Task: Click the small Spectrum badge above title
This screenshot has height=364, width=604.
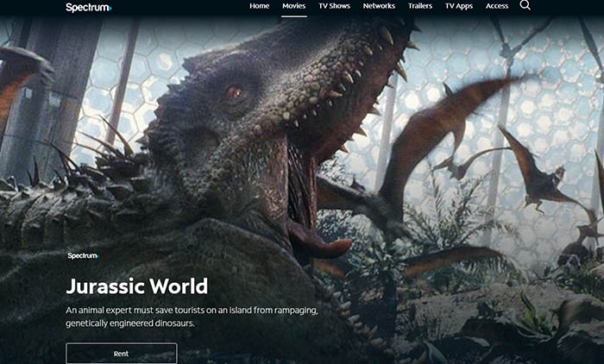Action: click(83, 255)
